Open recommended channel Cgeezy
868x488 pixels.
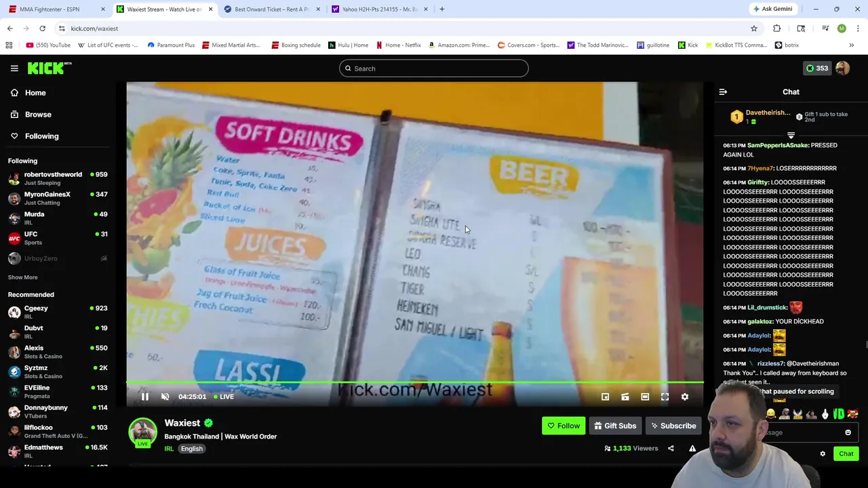click(58, 312)
